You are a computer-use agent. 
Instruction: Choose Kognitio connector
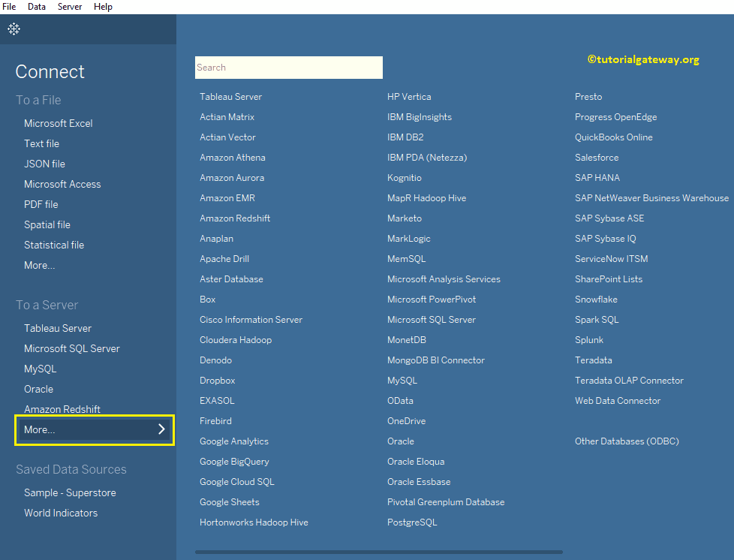click(405, 178)
